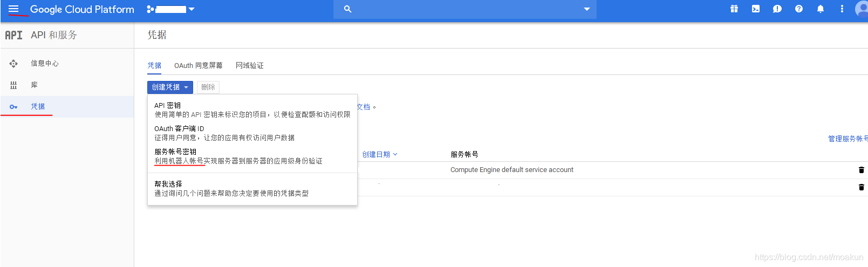Open the three-dot settings menu

click(842, 9)
